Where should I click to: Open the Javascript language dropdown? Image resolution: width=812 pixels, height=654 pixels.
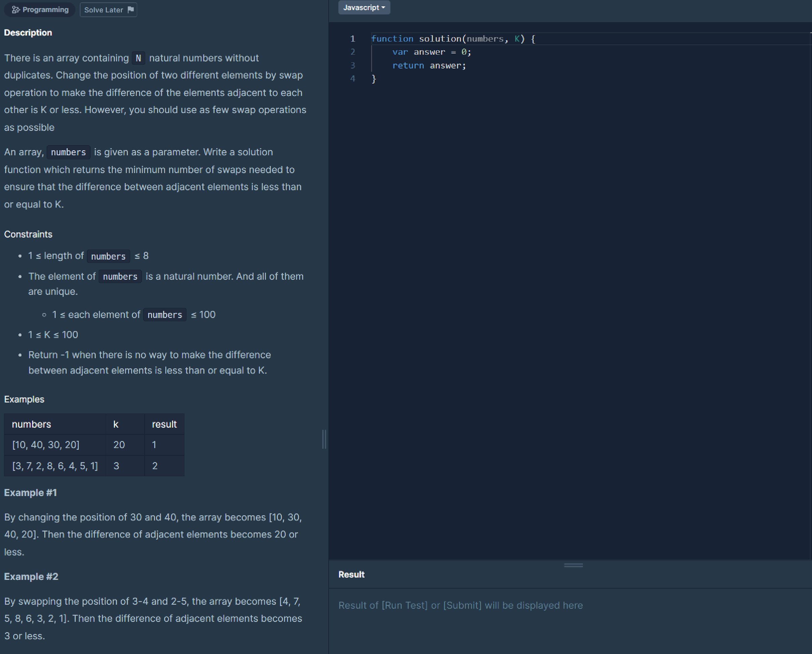[364, 7]
